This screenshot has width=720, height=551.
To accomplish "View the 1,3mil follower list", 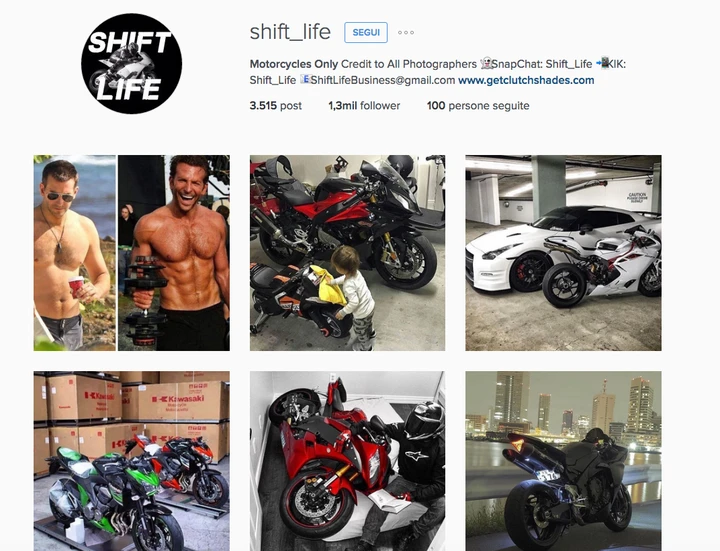I will click(364, 106).
